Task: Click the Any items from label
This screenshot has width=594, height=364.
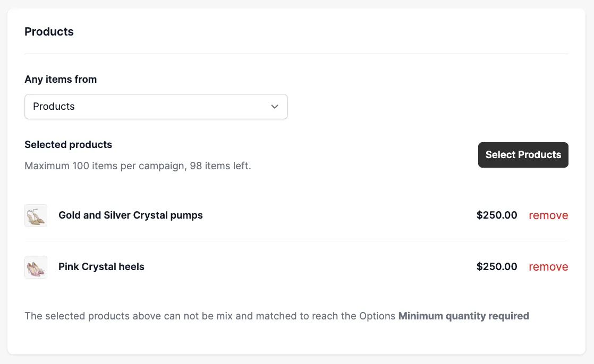Action: (61, 80)
